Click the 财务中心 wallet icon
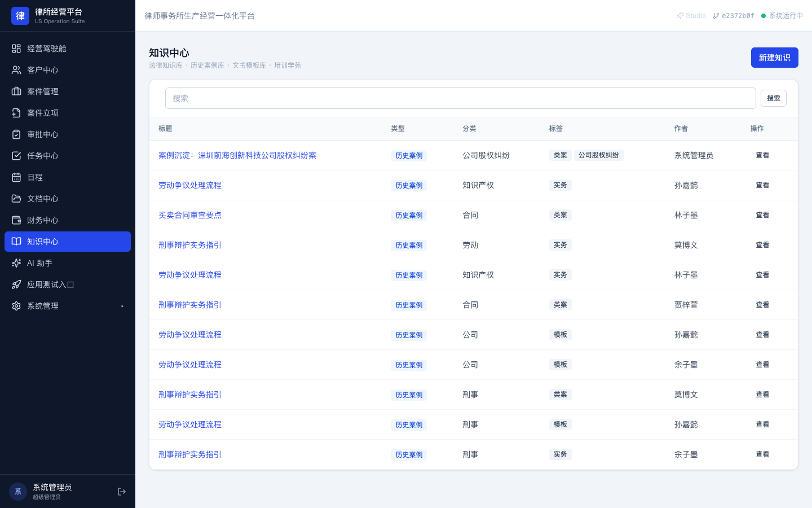The height and width of the screenshot is (508, 812). pos(16,220)
